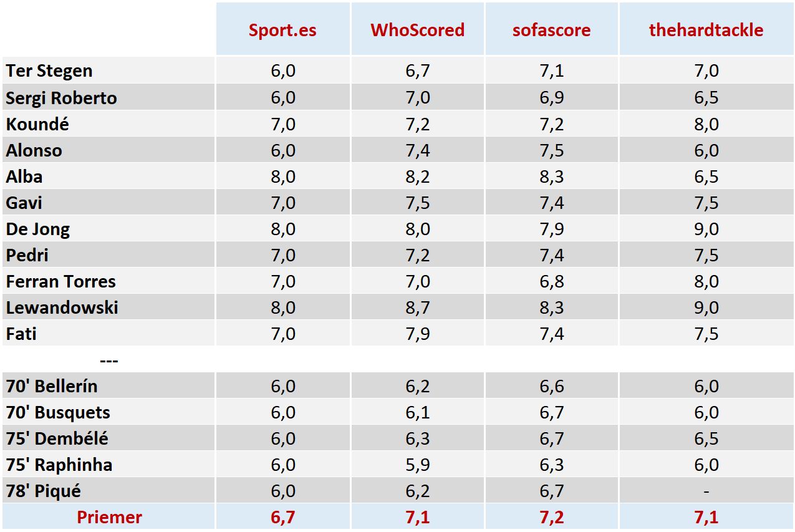Select the thehardtackle column header
The height and width of the screenshot is (532, 795).
[x=706, y=31]
